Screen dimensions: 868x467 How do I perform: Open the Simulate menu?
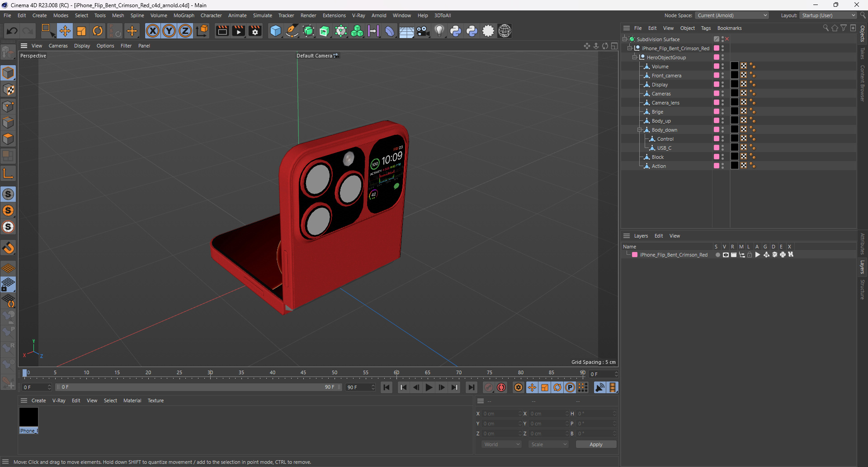262,15
